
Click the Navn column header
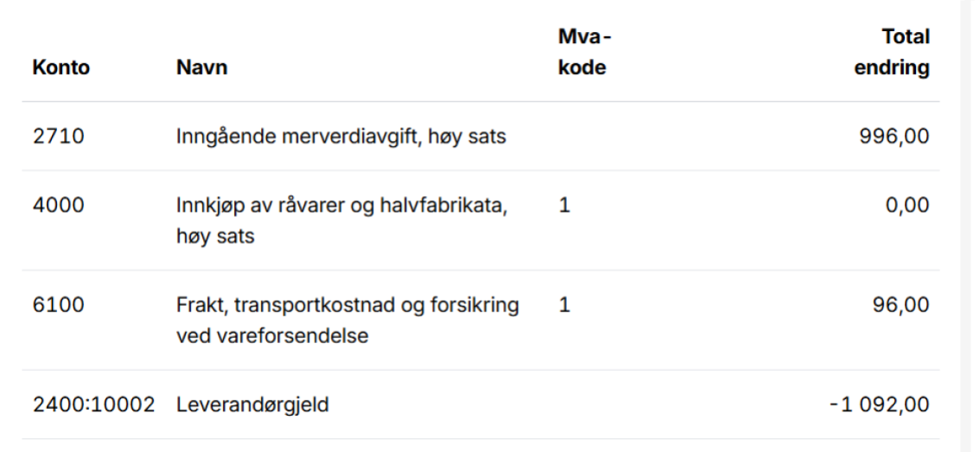(202, 67)
